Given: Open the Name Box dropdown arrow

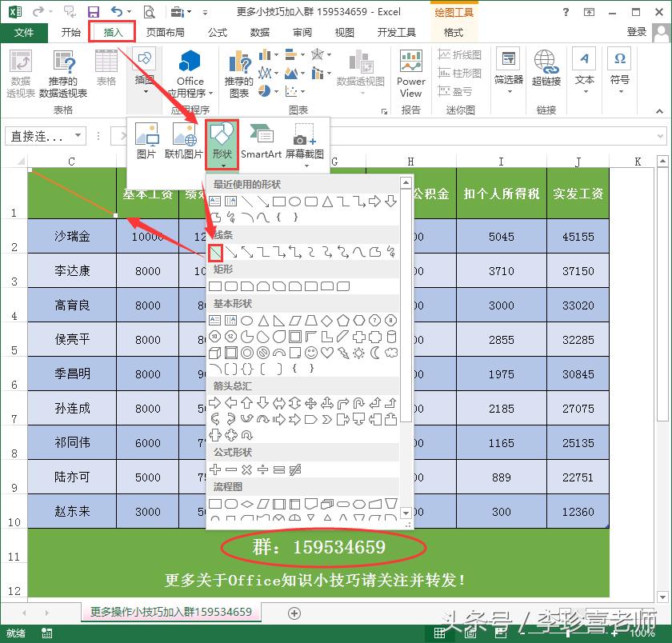Looking at the screenshot, I should click(x=76, y=136).
